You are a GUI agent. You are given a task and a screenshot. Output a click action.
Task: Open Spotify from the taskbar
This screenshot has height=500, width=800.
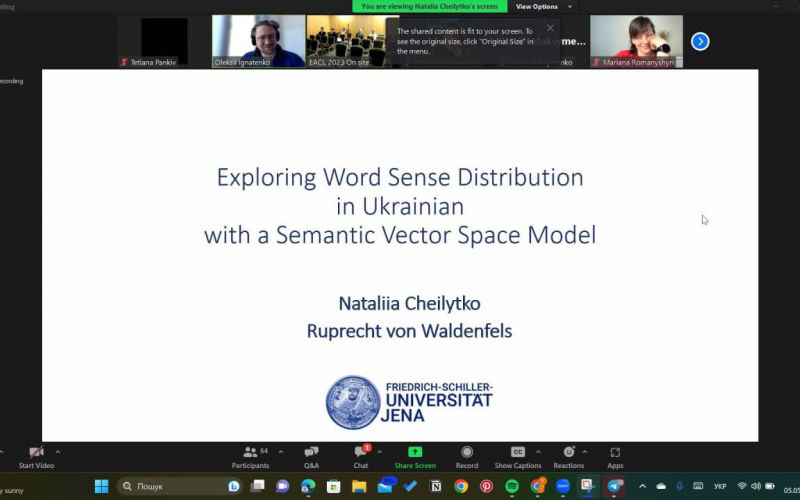512,486
